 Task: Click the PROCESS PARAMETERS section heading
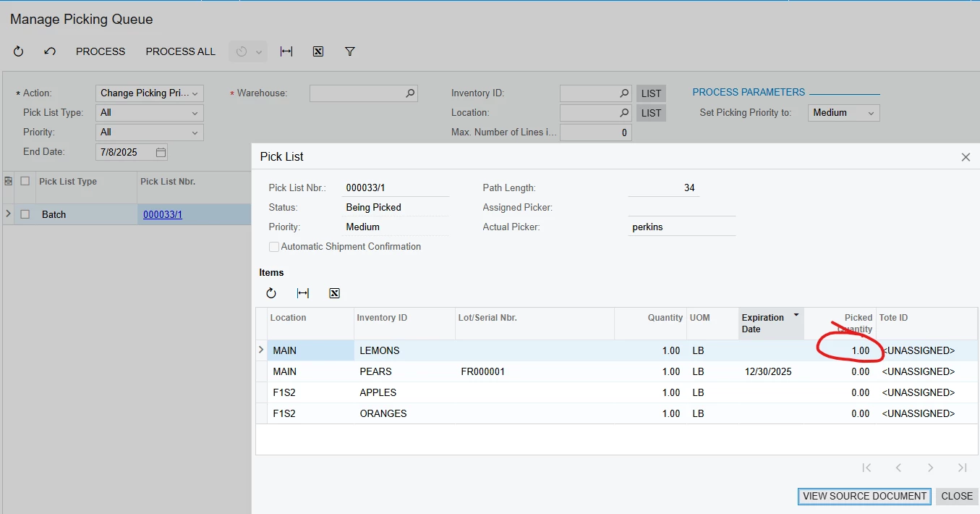click(x=749, y=92)
